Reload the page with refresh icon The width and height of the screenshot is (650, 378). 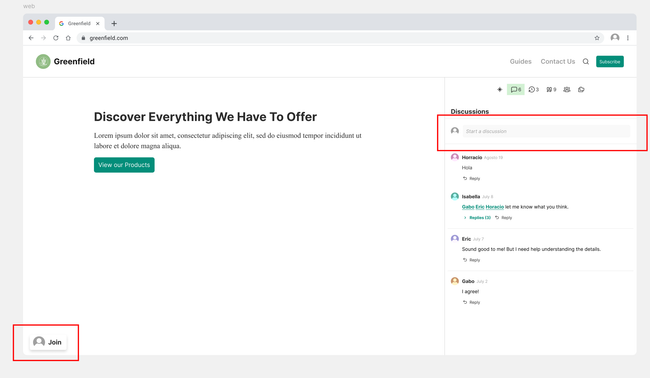tap(56, 38)
